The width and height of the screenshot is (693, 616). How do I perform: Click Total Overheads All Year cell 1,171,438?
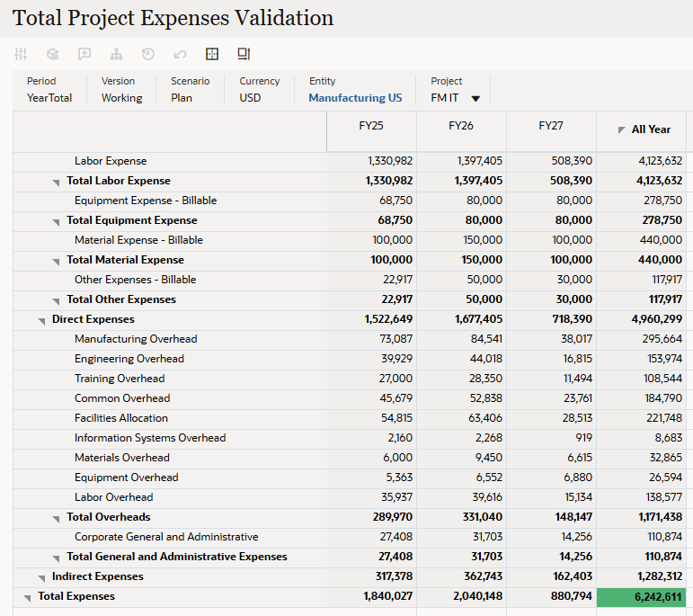pyautogui.click(x=641, y=517)
